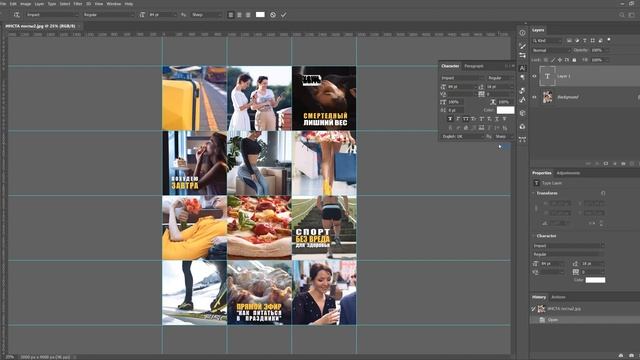Switch to the Paragraph tab

474,66
